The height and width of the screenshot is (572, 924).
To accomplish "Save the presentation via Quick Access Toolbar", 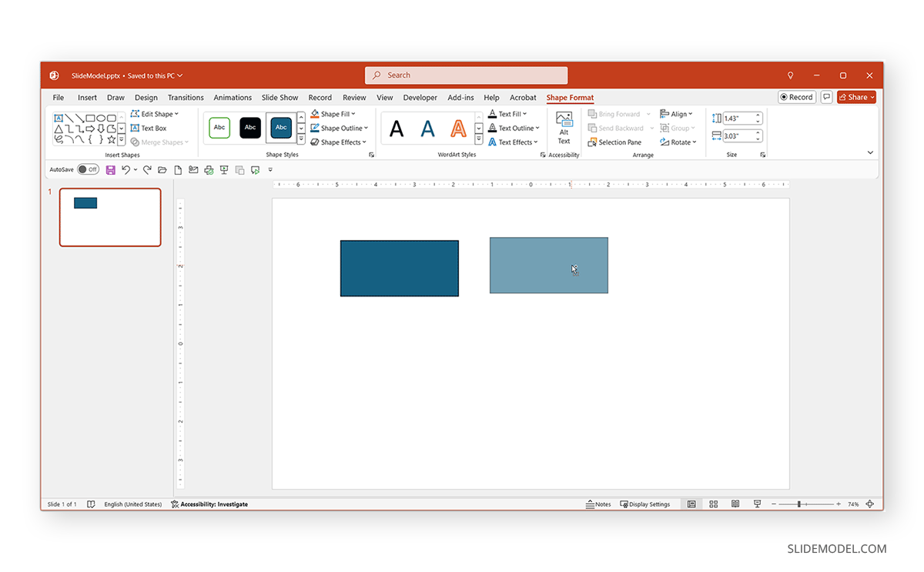I will [112, 169].
